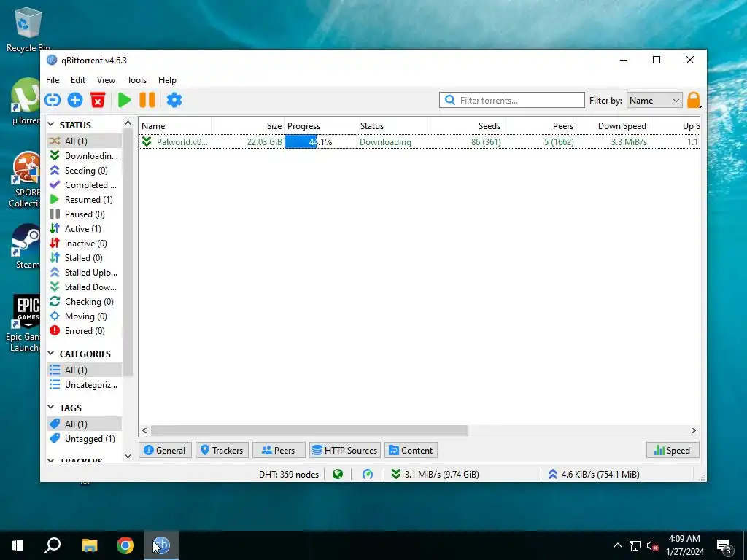
Task: Open the Tools menu
Action: [136, 80]
